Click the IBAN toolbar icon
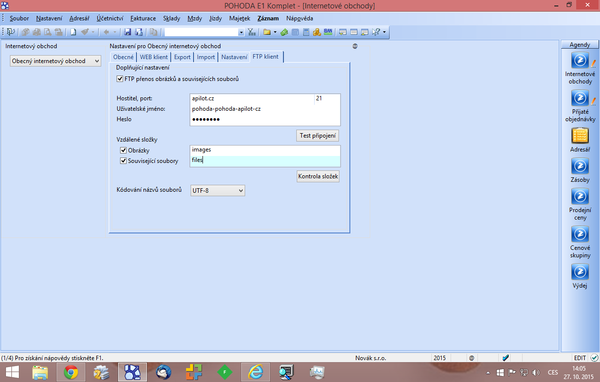Screen dimensions: 600x382 [328, 32]
